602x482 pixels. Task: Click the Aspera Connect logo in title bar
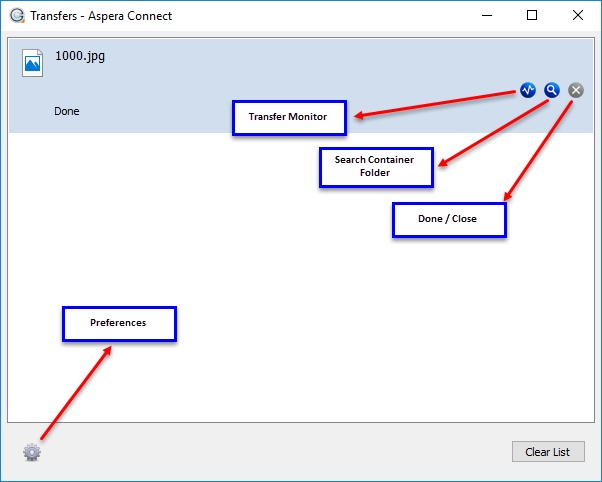pos(14,16)
